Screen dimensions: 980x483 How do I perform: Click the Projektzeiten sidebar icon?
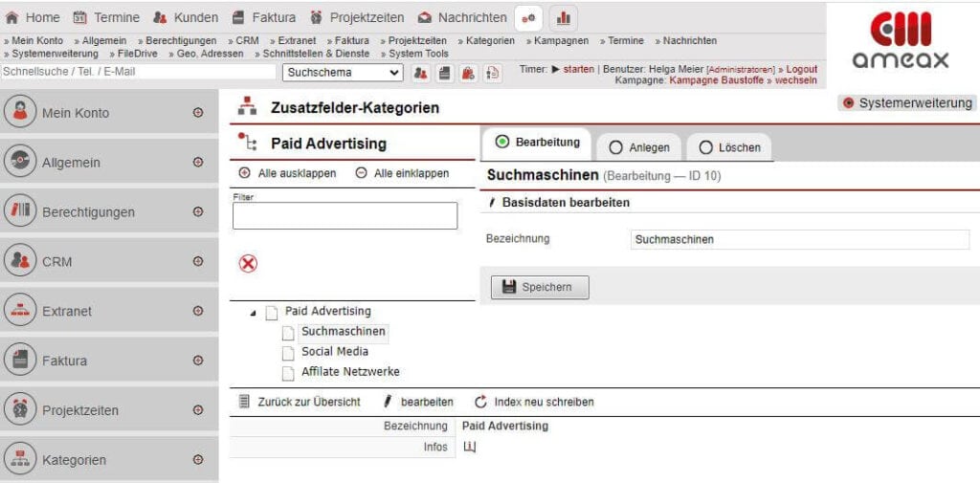(20, 410)
